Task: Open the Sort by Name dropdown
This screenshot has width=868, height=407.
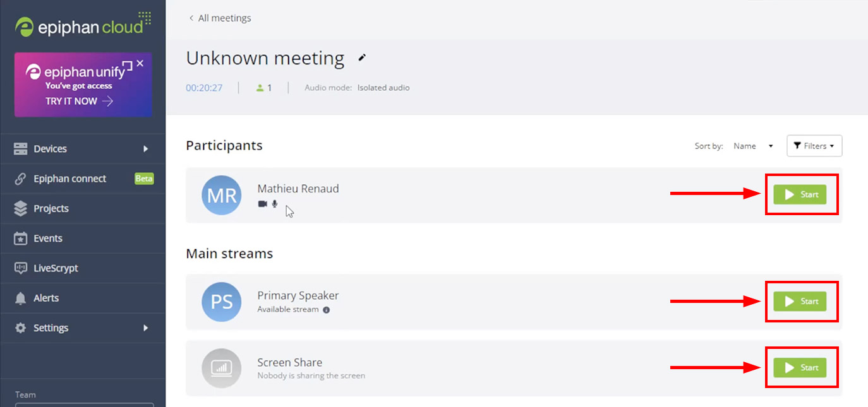Action: click(x=753, y=146)
